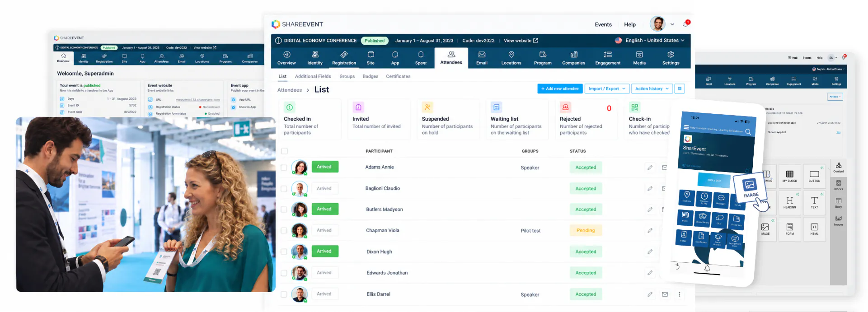
Task: Open Blocks panel in right editor sidebar
Action: (x=839, y=185)
